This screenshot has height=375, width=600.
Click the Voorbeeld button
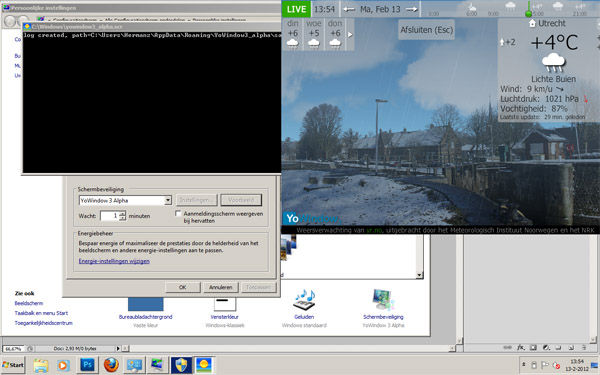241,200
